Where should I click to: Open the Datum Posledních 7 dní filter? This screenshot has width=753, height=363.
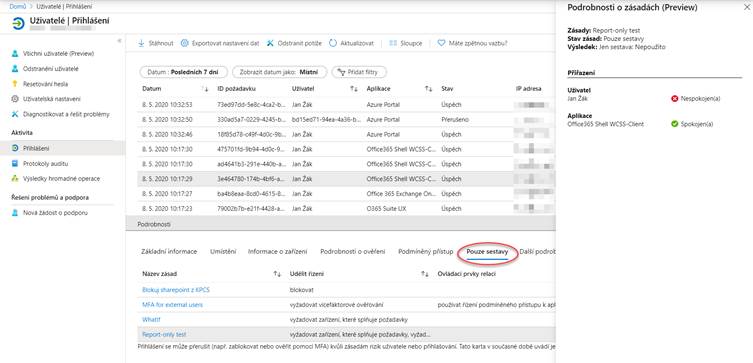click(183, 72)
